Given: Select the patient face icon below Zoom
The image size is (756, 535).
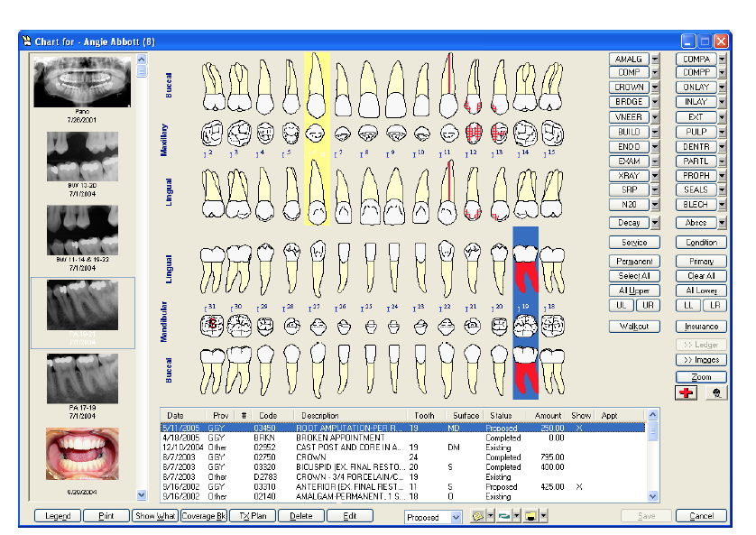Looking at the screenshot, I should [x=715, y=392].
